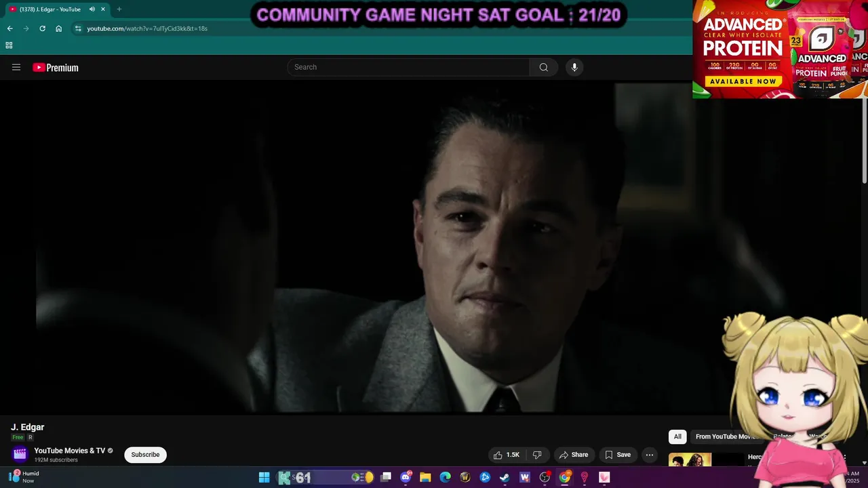Screen dimensions: 868x488
Task: Click the J. Edgar video title
Action: (27, 427)
